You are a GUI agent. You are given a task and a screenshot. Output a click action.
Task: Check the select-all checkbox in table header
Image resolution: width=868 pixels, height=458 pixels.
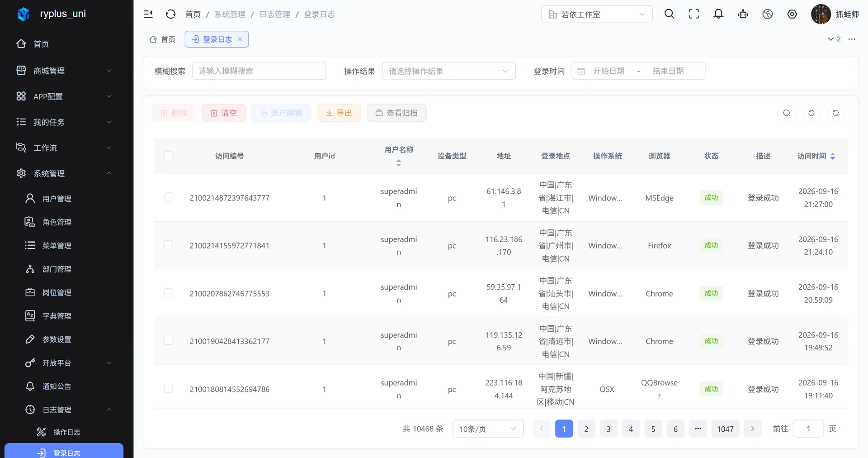click(168, 156)
